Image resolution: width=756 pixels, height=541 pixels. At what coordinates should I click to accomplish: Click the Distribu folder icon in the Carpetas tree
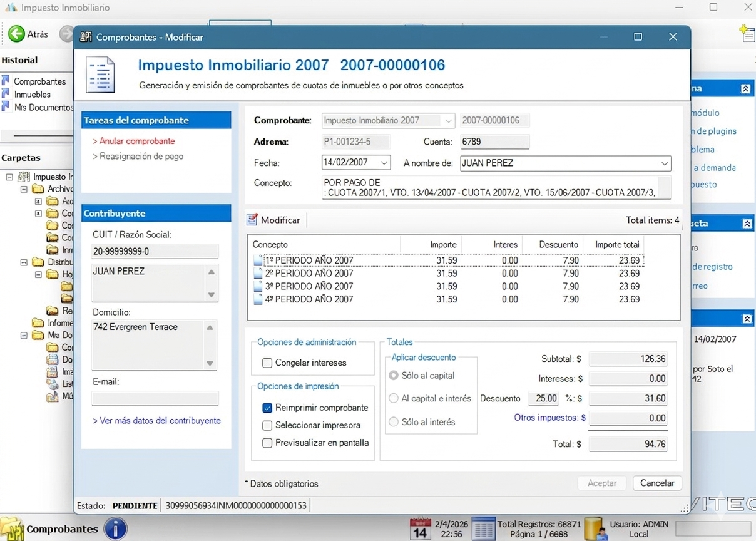(x=38, y=262)
